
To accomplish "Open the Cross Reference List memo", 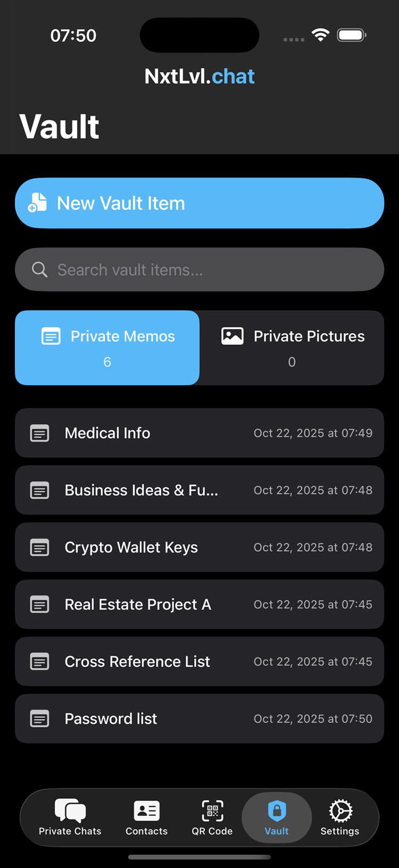I will [199, 662].
